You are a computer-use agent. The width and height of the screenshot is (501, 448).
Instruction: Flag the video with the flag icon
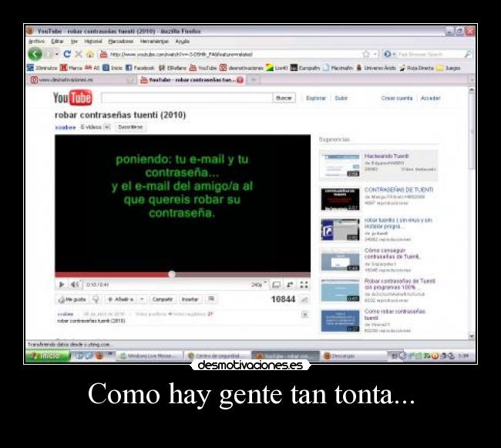211,299
